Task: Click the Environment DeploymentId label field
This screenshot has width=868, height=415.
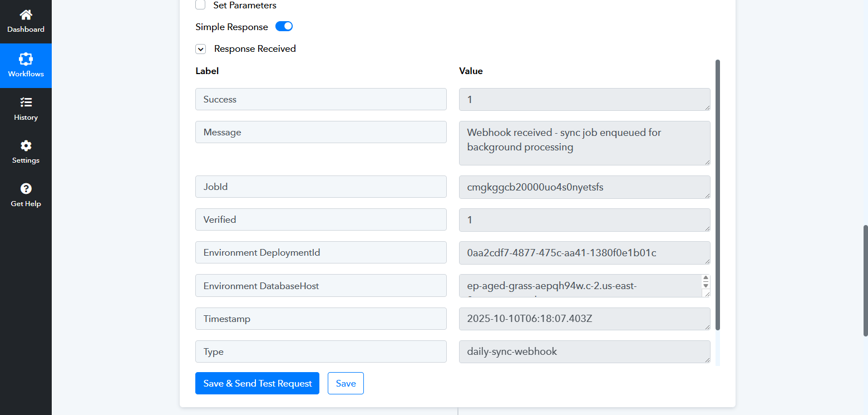Action: (320, 252)
